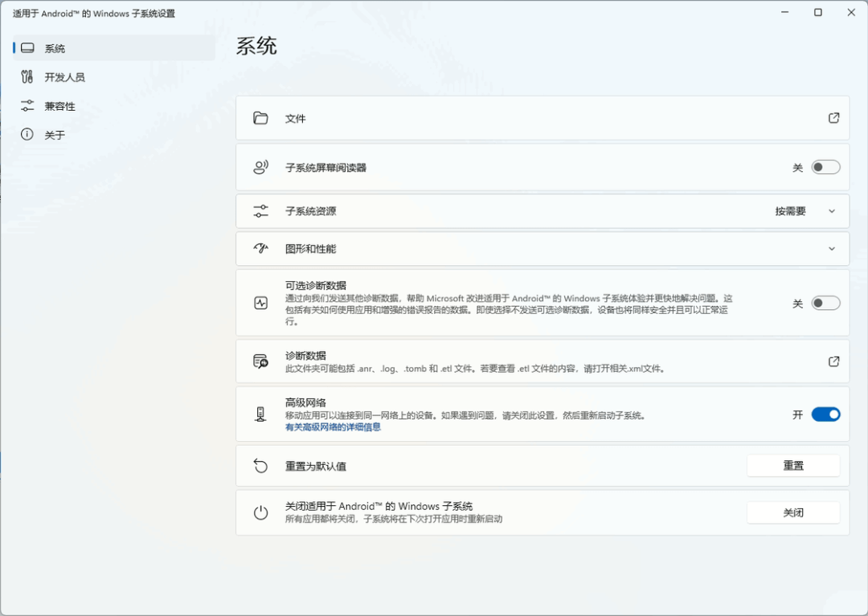Click the 高级网络 device icon
This screenshot has width=868, height=616.
pos(260,414)
